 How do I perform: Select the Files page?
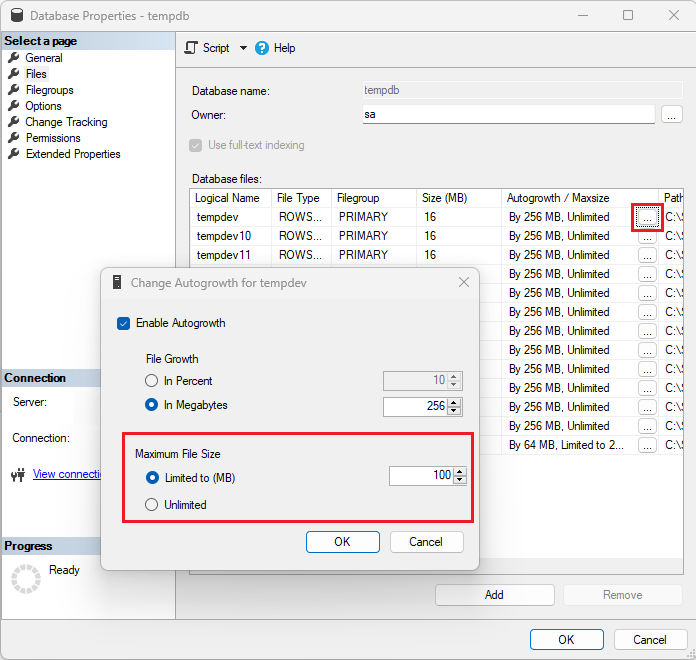(x=36, y=74)
